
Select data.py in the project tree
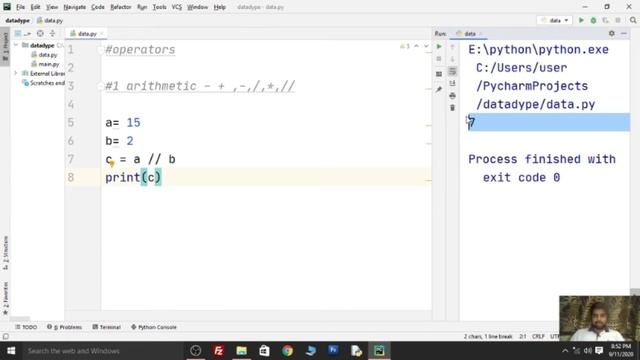pos(44,55)
